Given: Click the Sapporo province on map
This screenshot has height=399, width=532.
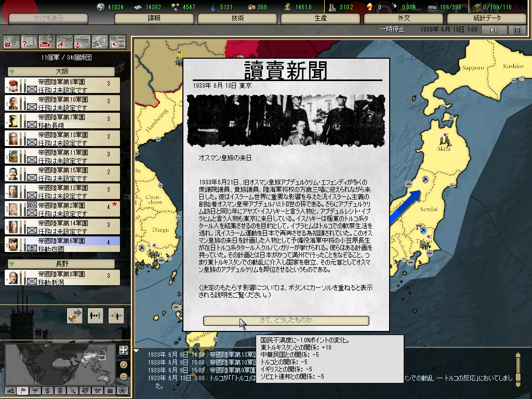Looking at the screenshot, I should 473,68.
